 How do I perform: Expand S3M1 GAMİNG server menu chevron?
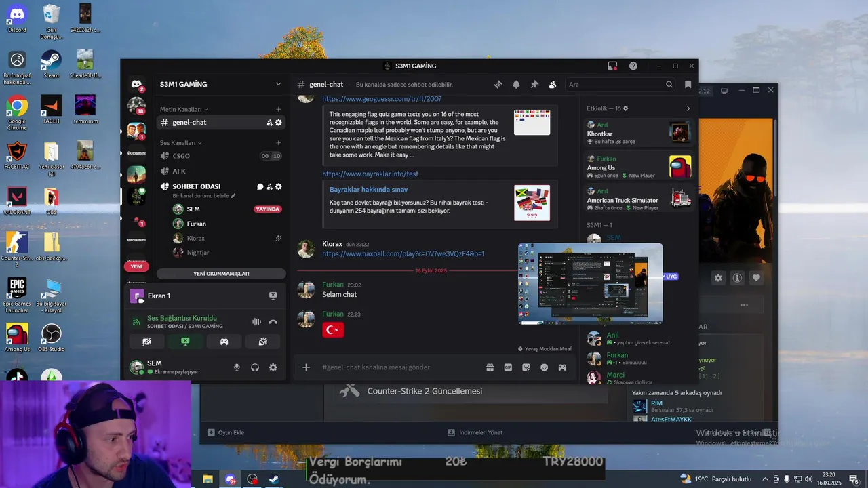pos(278,84)
